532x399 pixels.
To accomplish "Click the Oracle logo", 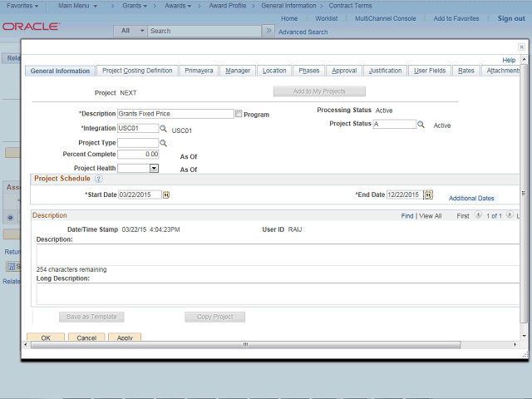I will click(x=32, y=27).
